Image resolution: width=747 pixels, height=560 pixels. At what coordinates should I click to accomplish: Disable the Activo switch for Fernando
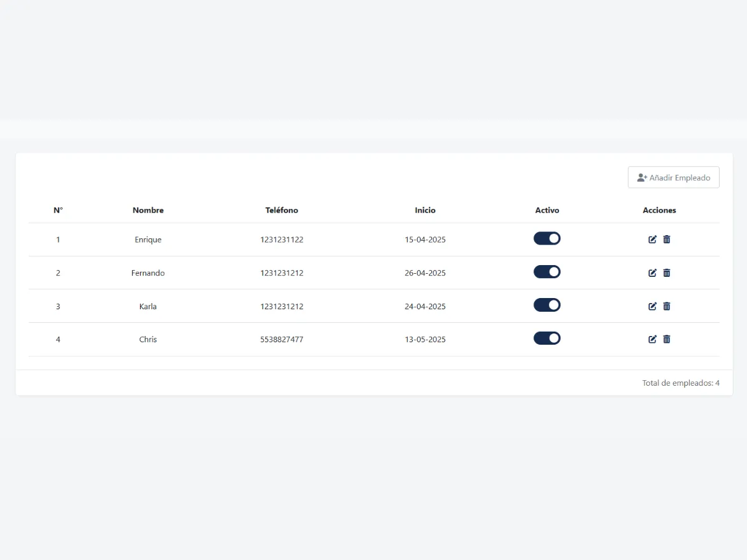(547, 272)
